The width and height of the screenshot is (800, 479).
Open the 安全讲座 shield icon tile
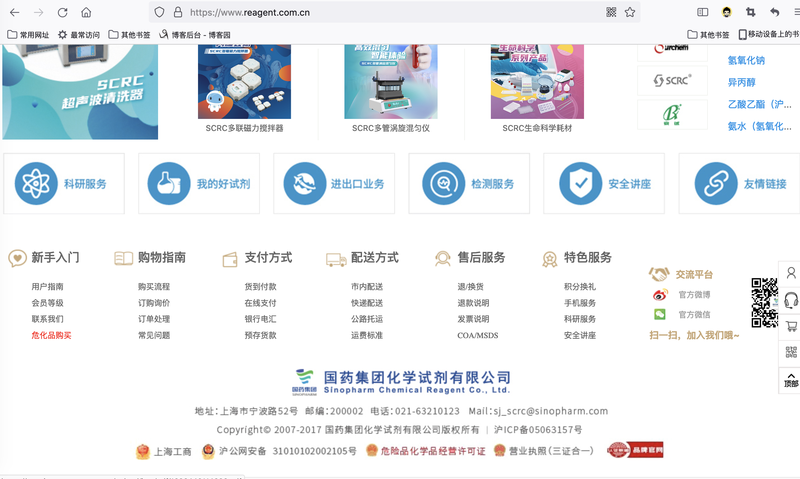tap(604, 184)
